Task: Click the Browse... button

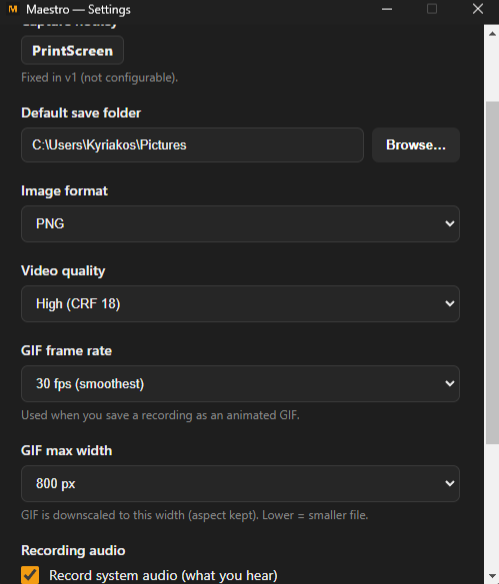Action: click(x=416, y=145)
